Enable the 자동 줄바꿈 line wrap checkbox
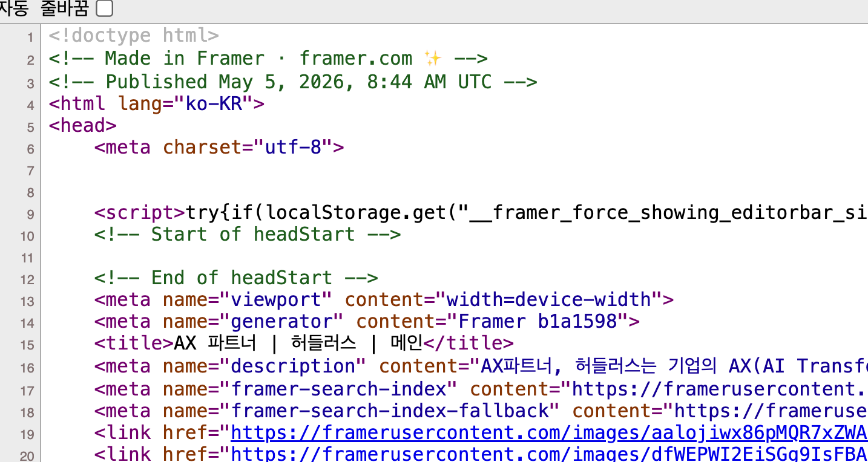This screenshot has width=868, height=462. (105, 8)
